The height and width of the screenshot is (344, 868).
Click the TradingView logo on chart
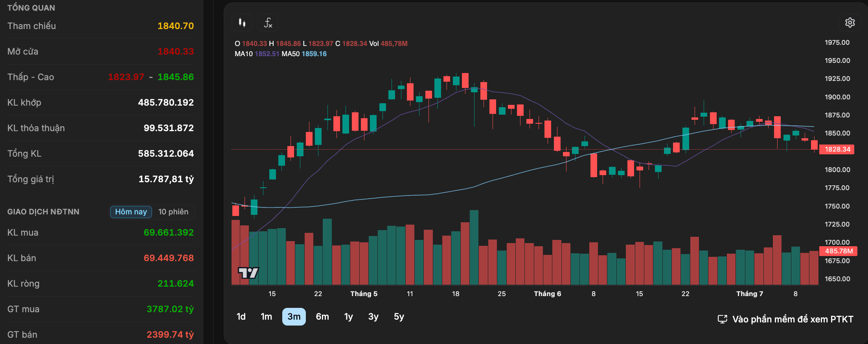tap(248, 273)
